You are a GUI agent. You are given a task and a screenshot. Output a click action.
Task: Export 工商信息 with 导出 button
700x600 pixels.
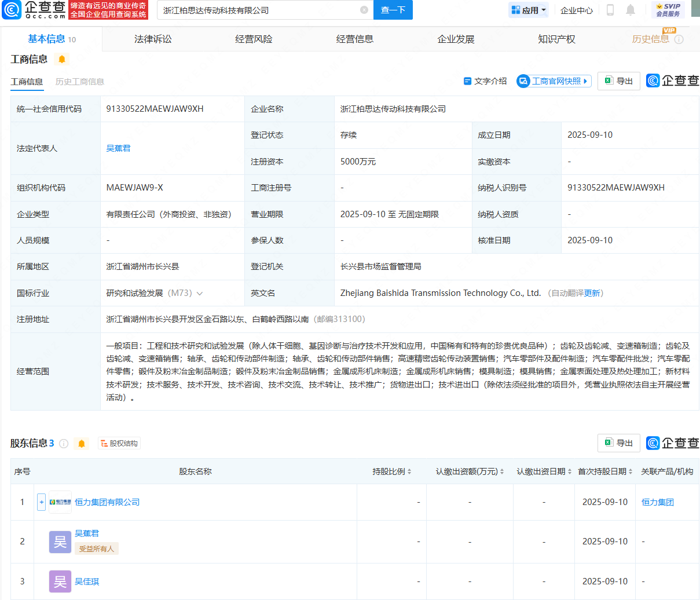(x=618, y=81)
